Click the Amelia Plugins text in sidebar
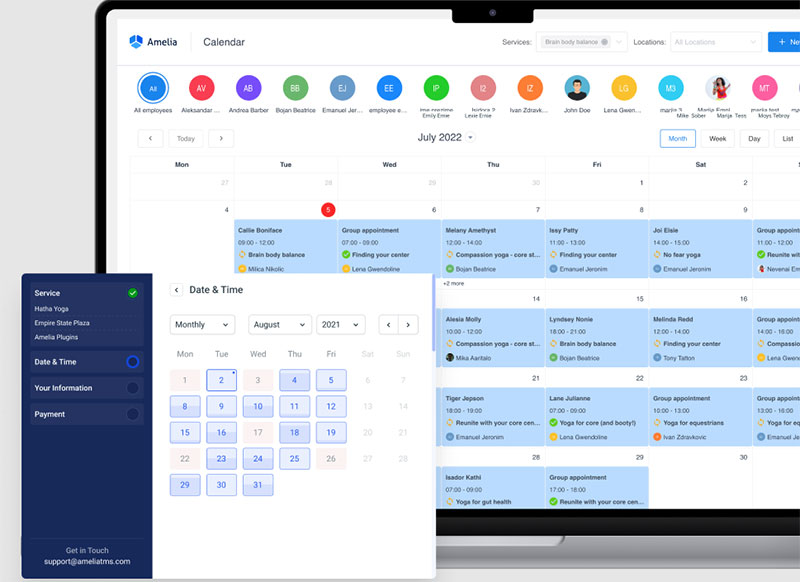This screenshot has height=582, width=800. pyautogui.click(x=56, y=337)
